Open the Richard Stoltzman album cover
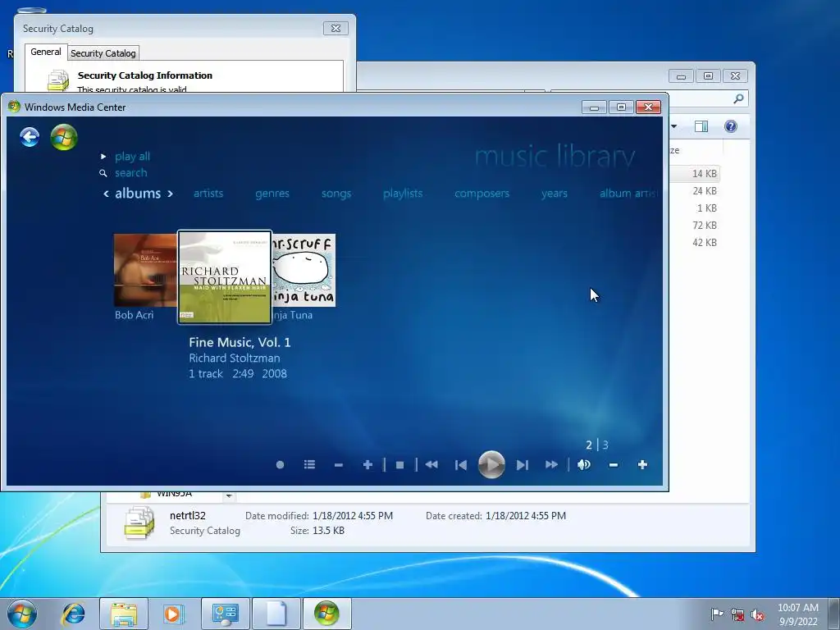The height and width of the screenshot is (630, 840). pyautogui.click(x=225, y=277)
